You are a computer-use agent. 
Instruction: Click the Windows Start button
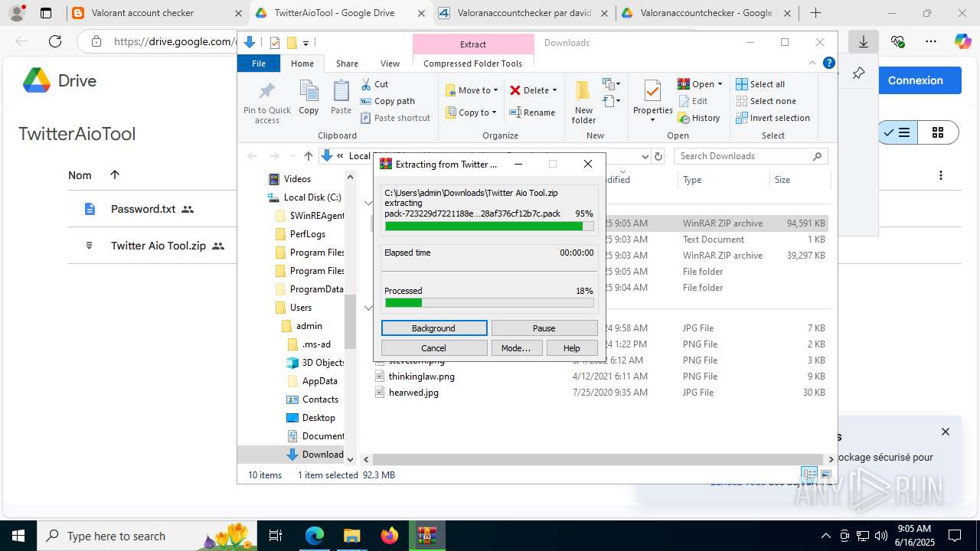point(18,536)
